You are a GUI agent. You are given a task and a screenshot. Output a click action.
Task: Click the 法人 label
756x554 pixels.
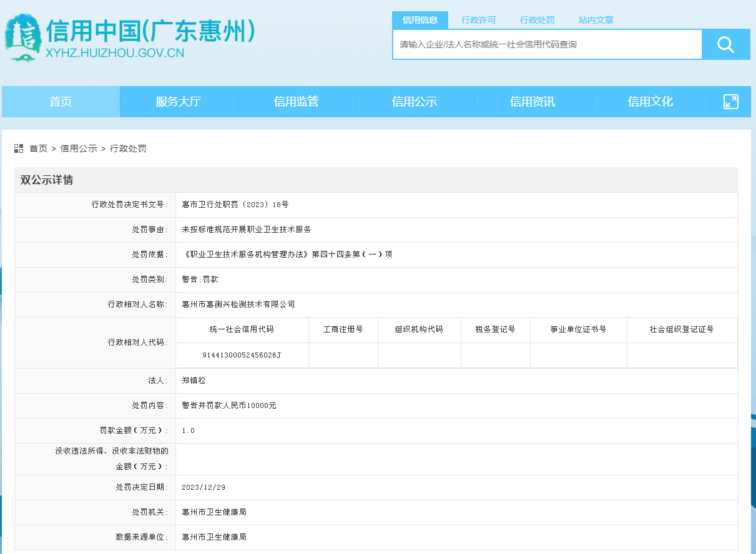(x=158, y=380)
